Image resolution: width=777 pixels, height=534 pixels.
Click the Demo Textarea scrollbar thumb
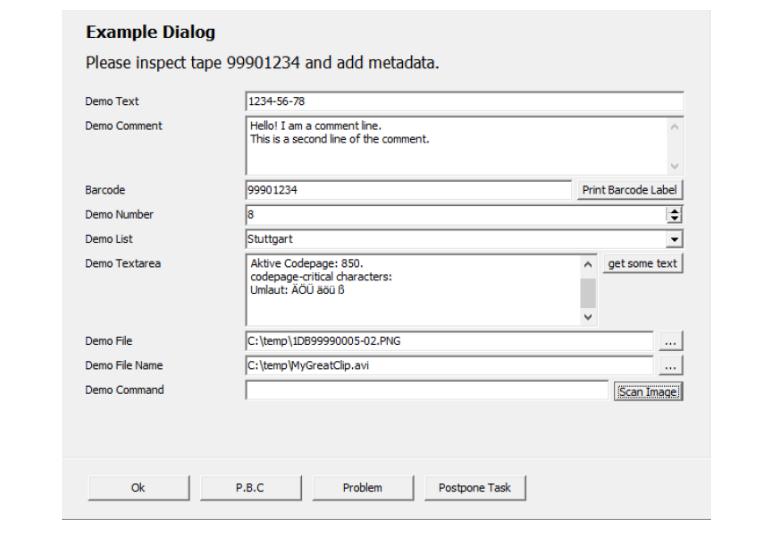(x=588, y=293)
